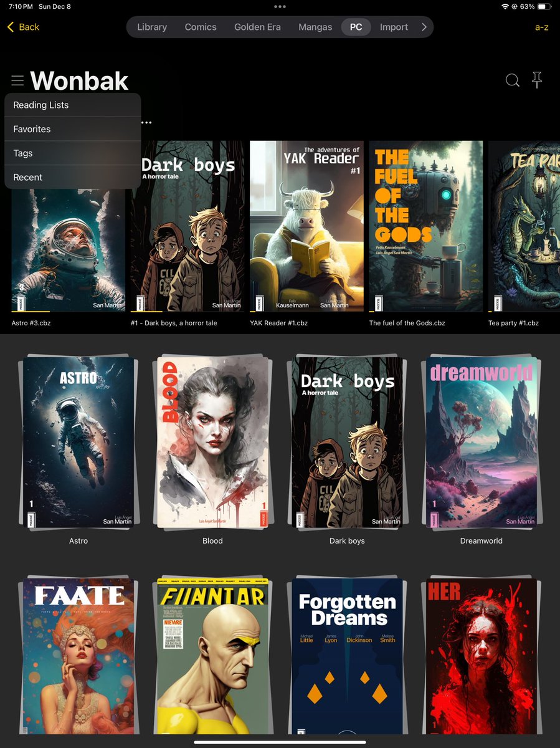This screenshot has height=748, width=560.
Task: Click the Wi-Fi icon in the status bar
Action: 504,6
